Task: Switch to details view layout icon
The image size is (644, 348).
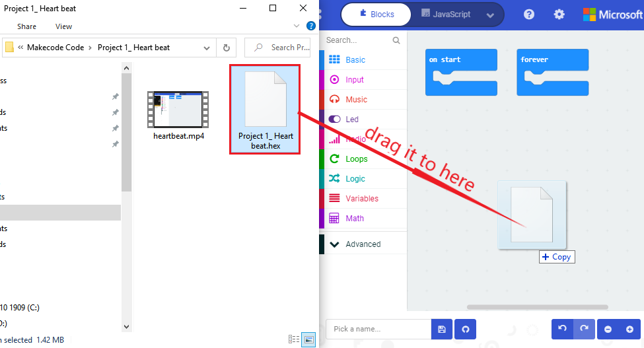Action: [x=294, y=339]
